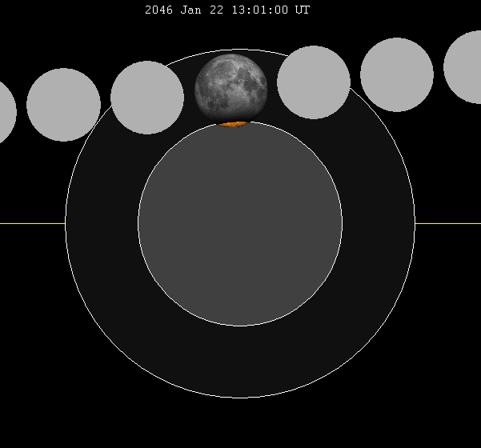The width and height of the screenshot is (481, 448).
Task: Click the black background below the penumbra circle
Action: [240, 424]
